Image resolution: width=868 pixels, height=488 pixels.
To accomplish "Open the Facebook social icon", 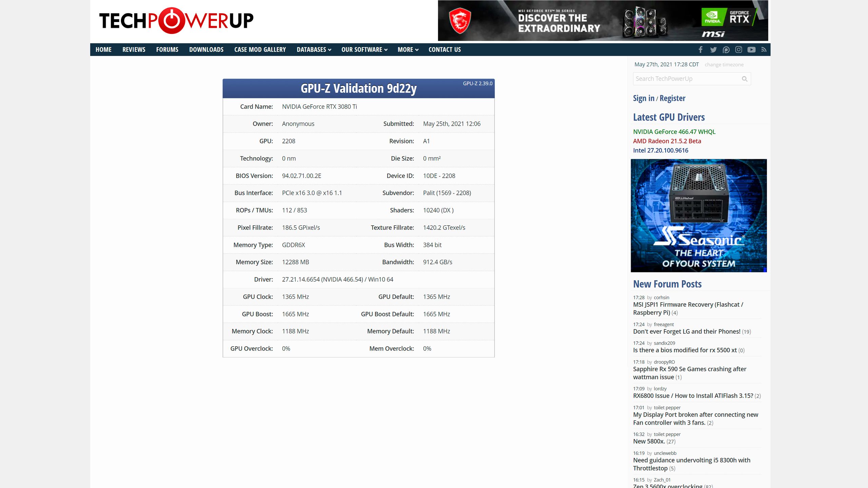I will point(701,50).
